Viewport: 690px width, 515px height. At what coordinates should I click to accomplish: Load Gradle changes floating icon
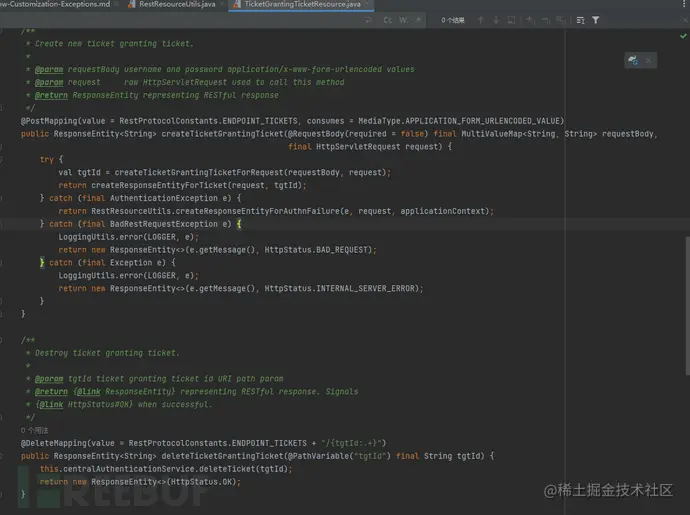633,60
